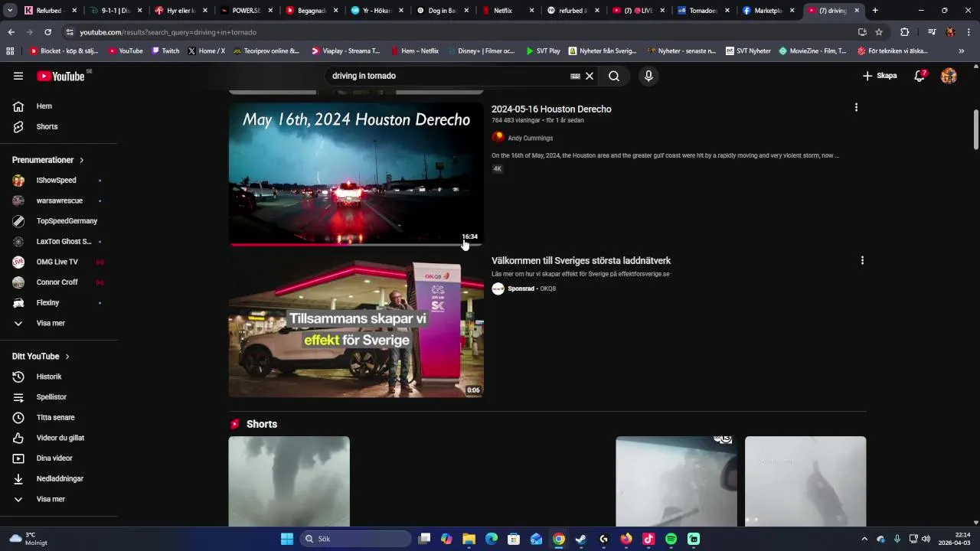The image size is (980, 551).
Task: Open more options for Houston Derecho video
Action: click(x=856, y=108)
